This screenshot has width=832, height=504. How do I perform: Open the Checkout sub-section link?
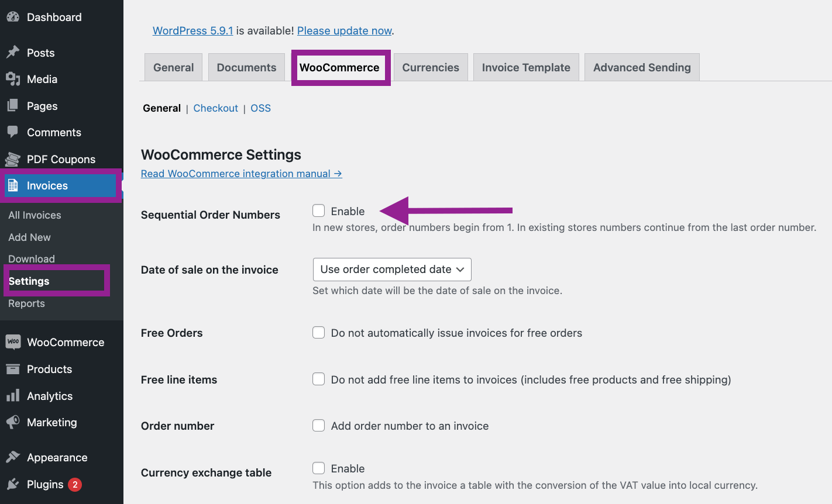pos(215,108)
